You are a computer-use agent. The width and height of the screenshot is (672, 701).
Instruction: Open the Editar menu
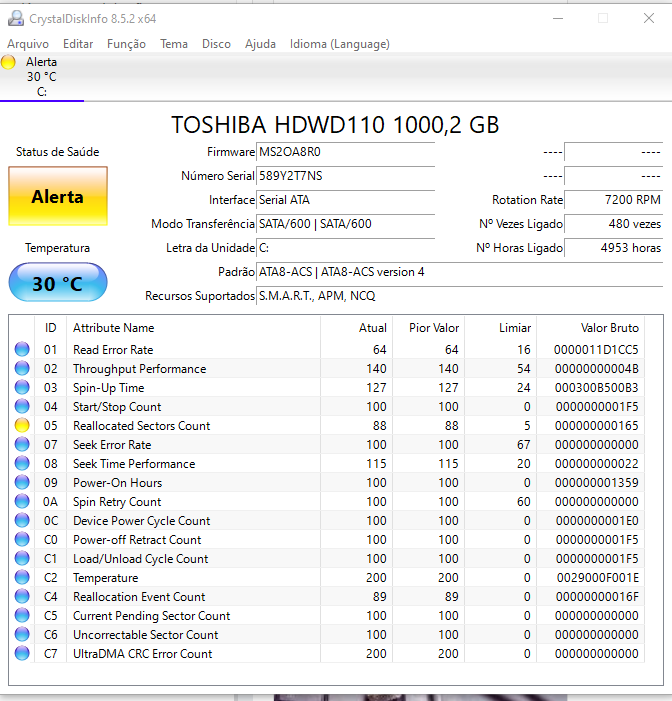(x=78, y=44)
